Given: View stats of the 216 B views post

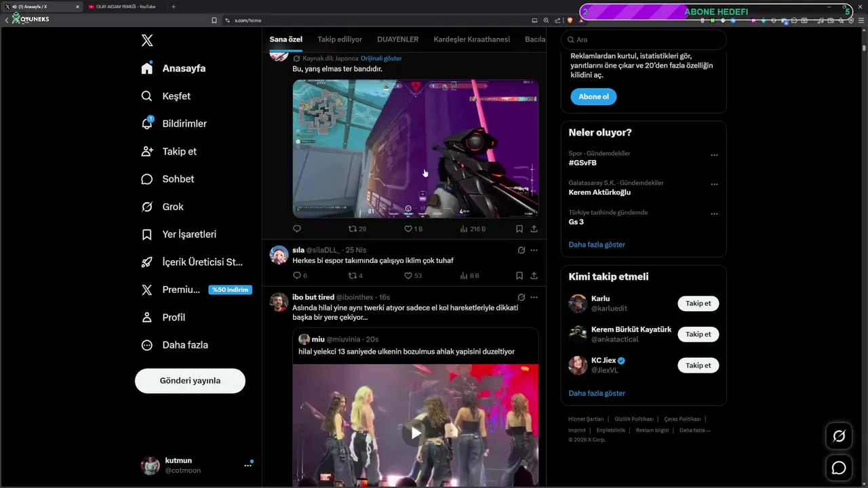Looking at the screenshot, I should (473, 229).
